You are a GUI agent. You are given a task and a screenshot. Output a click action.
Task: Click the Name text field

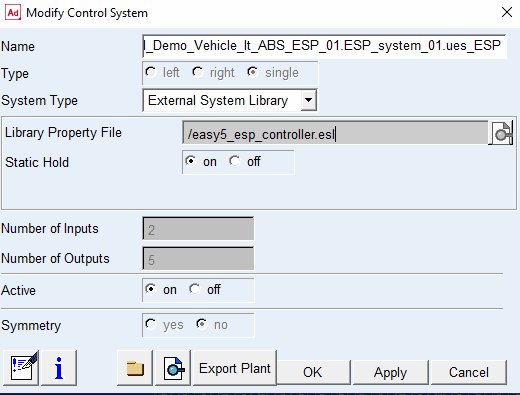[324, 46]
